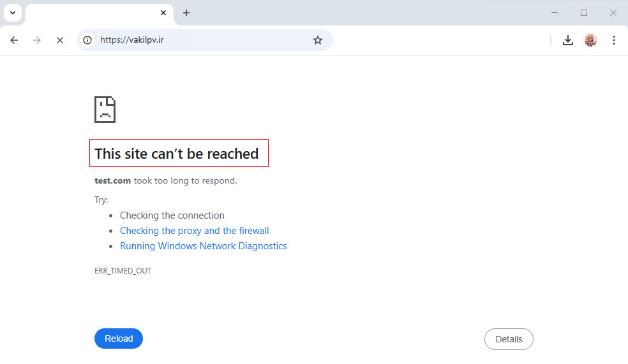The image size is (628, 364).
Task: Minimize the Chrome window
Action: pyautogui.click(x=554, y=13)
